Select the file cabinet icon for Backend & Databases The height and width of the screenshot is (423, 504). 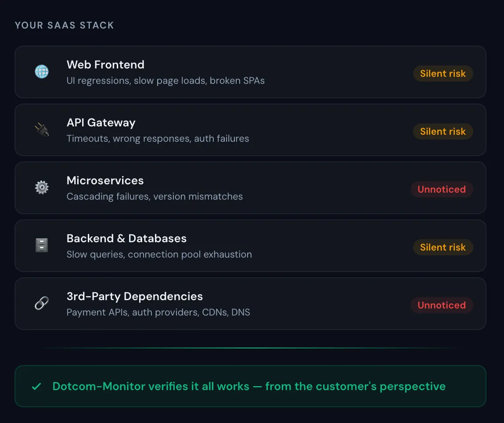pos(41,245)
